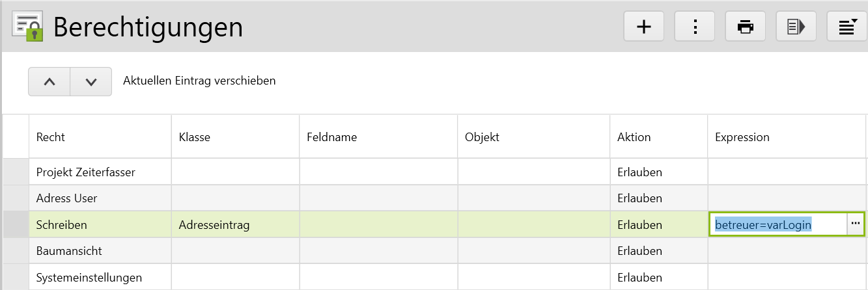Image resolution: width=868 pixels, height=290 pixels.
Task: Move current entry up with arrow
Action: (49, 82)
